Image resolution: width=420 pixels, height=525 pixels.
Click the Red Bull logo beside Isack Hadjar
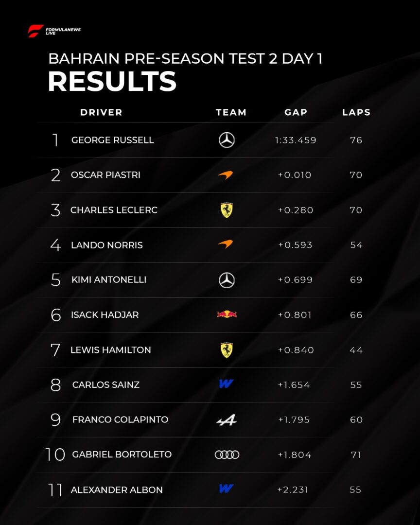(x=227, y=315)
